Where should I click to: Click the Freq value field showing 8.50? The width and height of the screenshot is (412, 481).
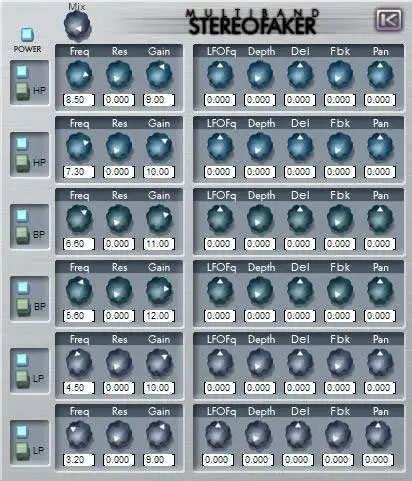coord(79,100)
